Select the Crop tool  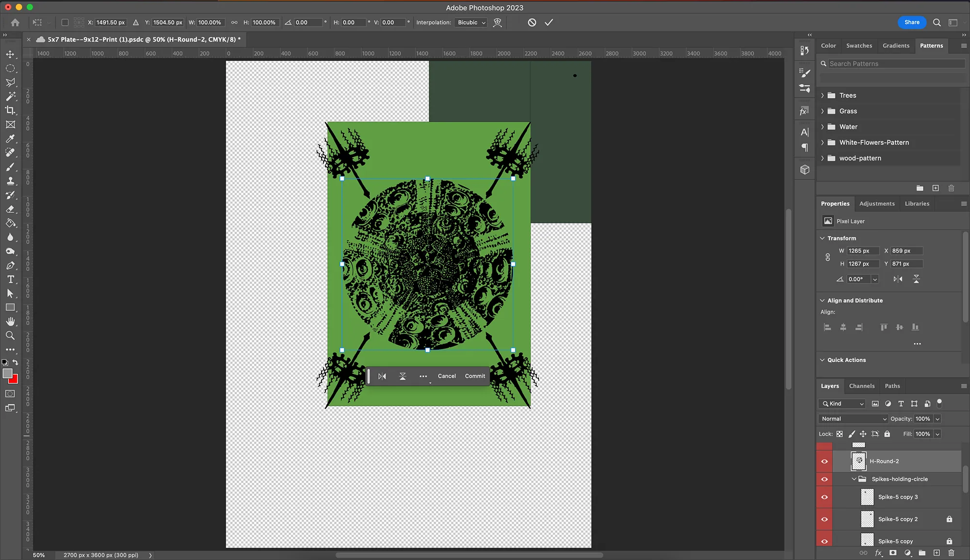coord(10,111)
